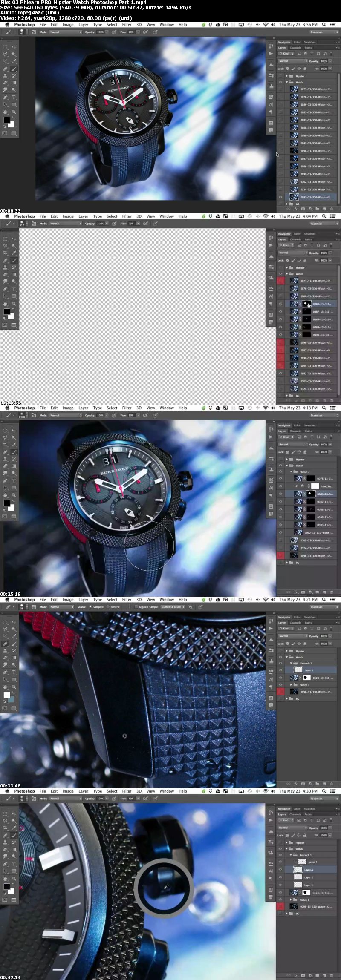The width and height of the screenshot is (341, 980).
Task: Open the Select menu in the 4:13 PM frame
Action: pos(112,408)
